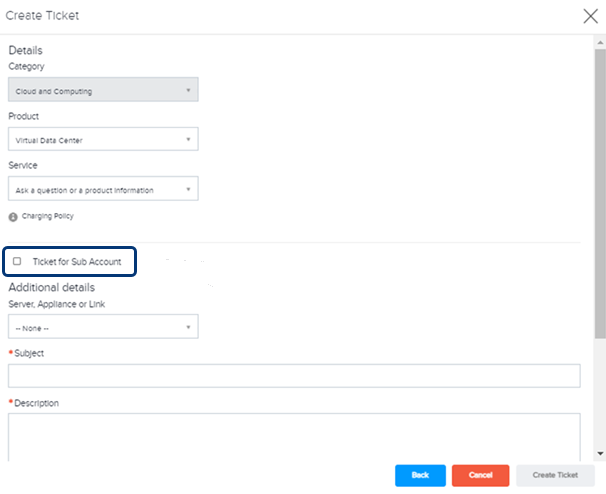Click the scrollbar up arrow
Image resolution: width=606 pixels, height=494 pixels.
point(600,43)
